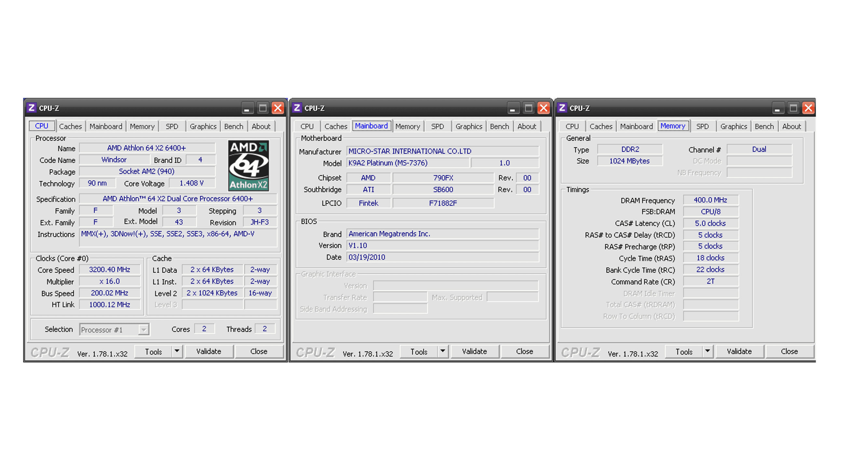Open Bench tab in right window
This screenshot has width=868, height=470.
[764, 126]
